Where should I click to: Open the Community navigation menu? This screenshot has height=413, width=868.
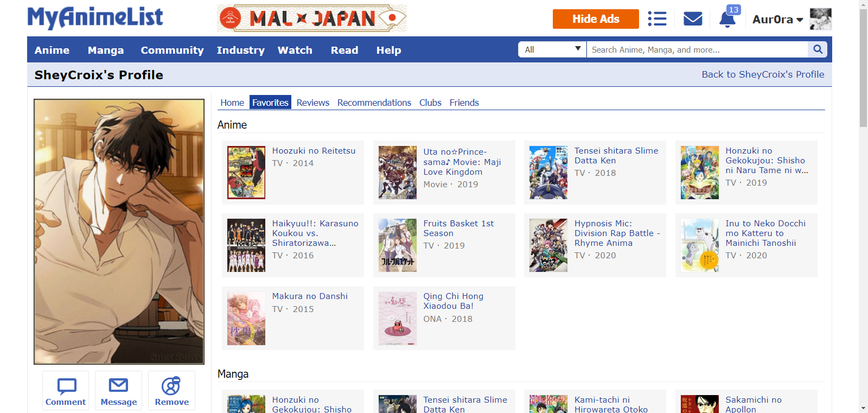click(172, 50)
